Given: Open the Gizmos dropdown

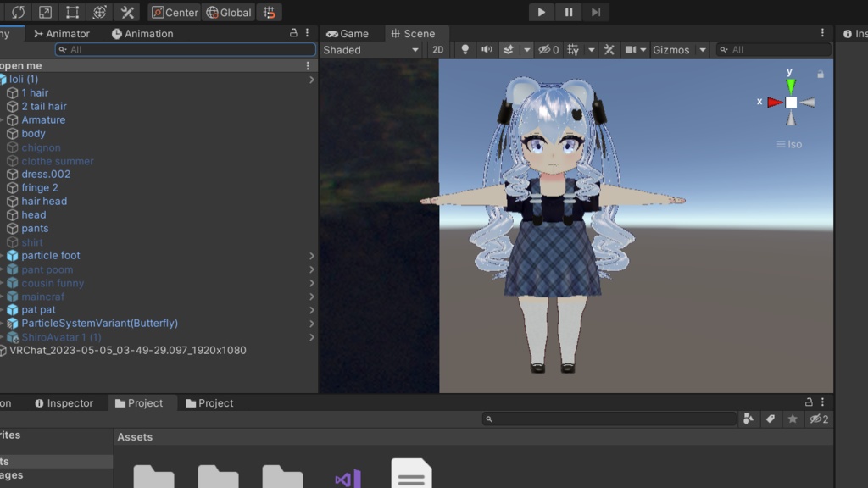Looking at the screenshot, I should pyautogui.click(x=677, y=49).
